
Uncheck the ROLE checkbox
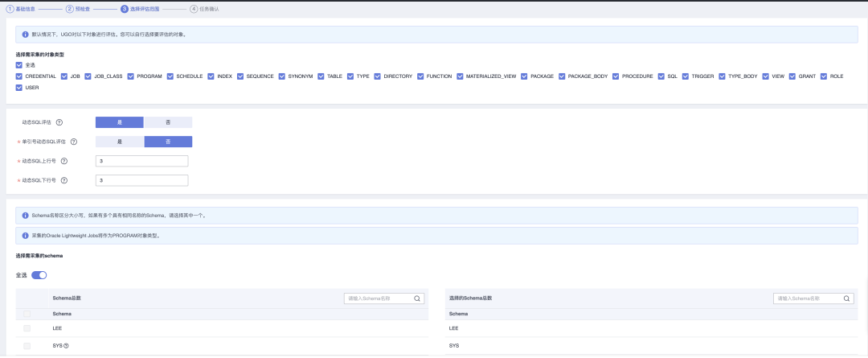pyautogui.click(x=824, y=76)
